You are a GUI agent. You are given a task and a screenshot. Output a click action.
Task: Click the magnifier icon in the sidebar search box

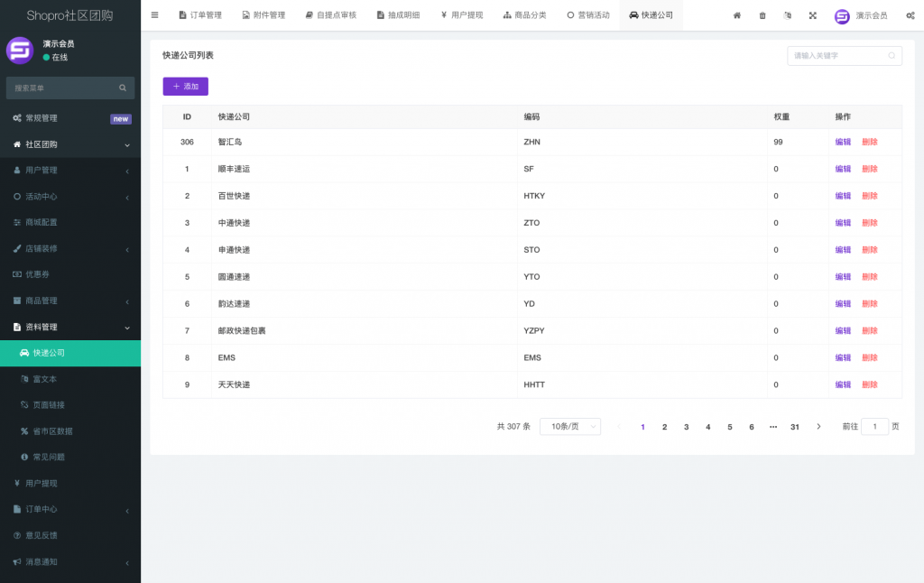(x=123, y=88)
